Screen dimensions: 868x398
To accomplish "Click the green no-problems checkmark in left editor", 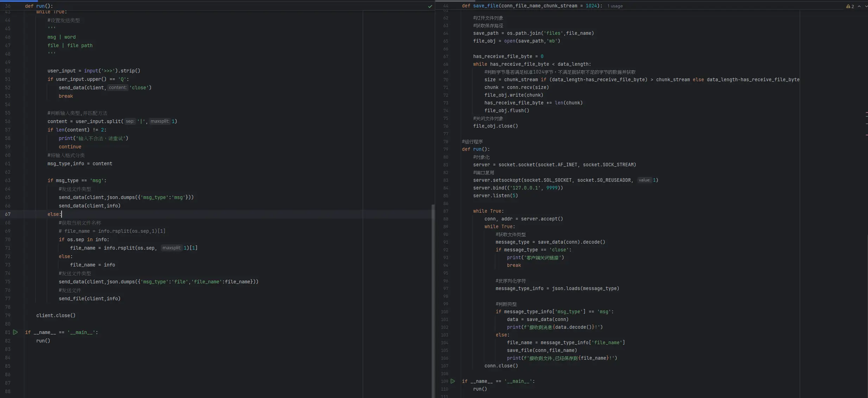I will (430, 6).
